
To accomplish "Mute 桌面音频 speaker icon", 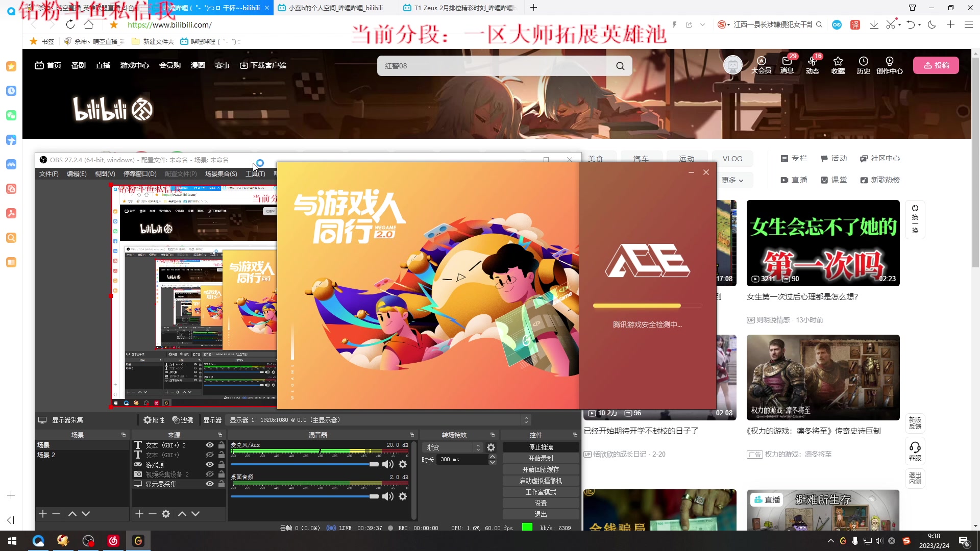I will (388, 496).
